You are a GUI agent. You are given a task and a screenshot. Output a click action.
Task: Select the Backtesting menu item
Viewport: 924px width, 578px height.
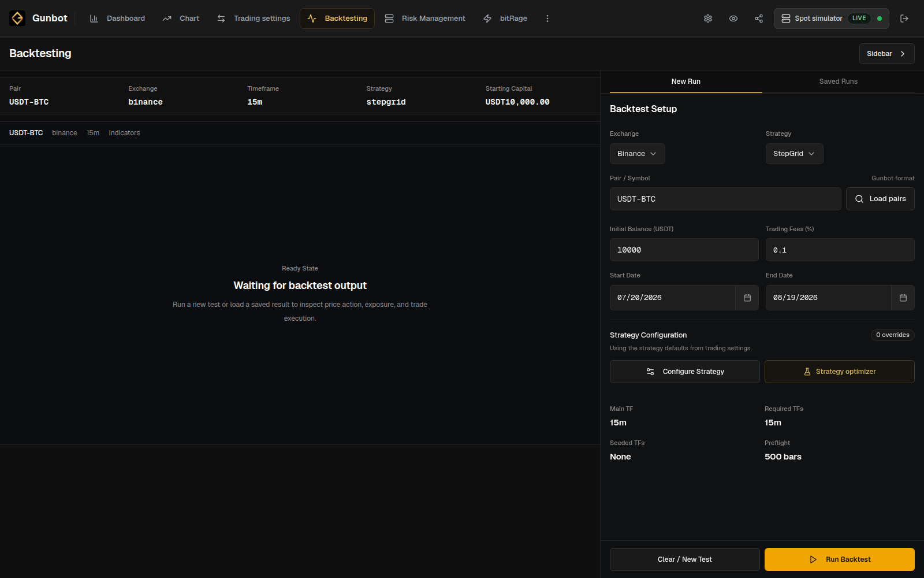[337, 18]
